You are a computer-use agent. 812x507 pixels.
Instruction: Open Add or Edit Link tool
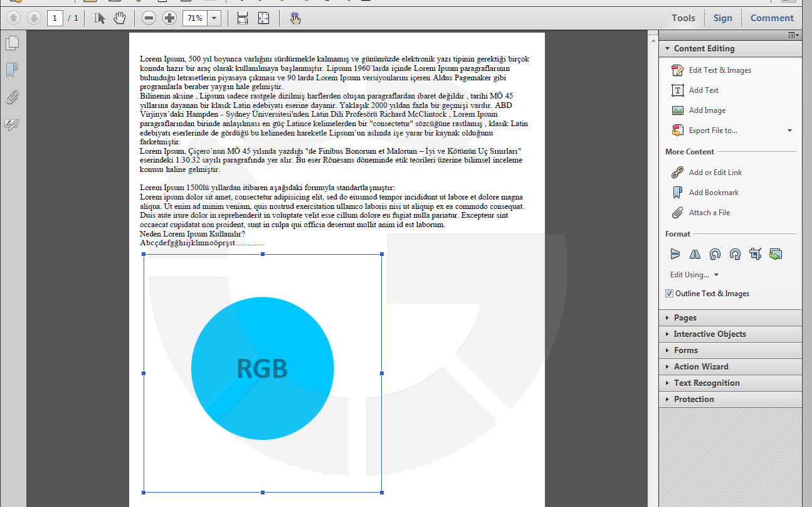(x=706, y=173)
